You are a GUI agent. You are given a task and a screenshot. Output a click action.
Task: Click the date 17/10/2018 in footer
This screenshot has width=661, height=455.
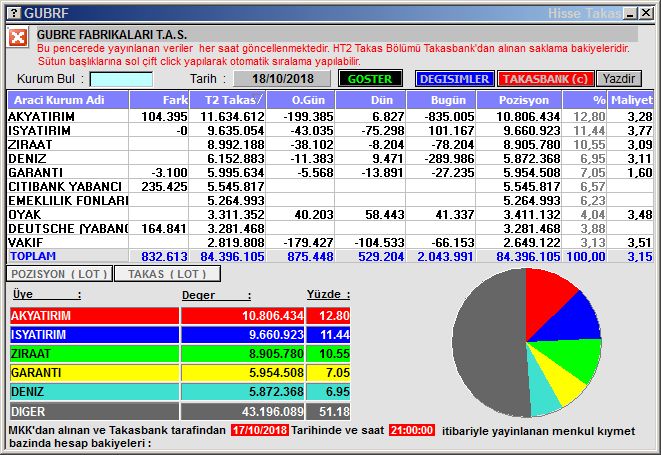(260, 430)
